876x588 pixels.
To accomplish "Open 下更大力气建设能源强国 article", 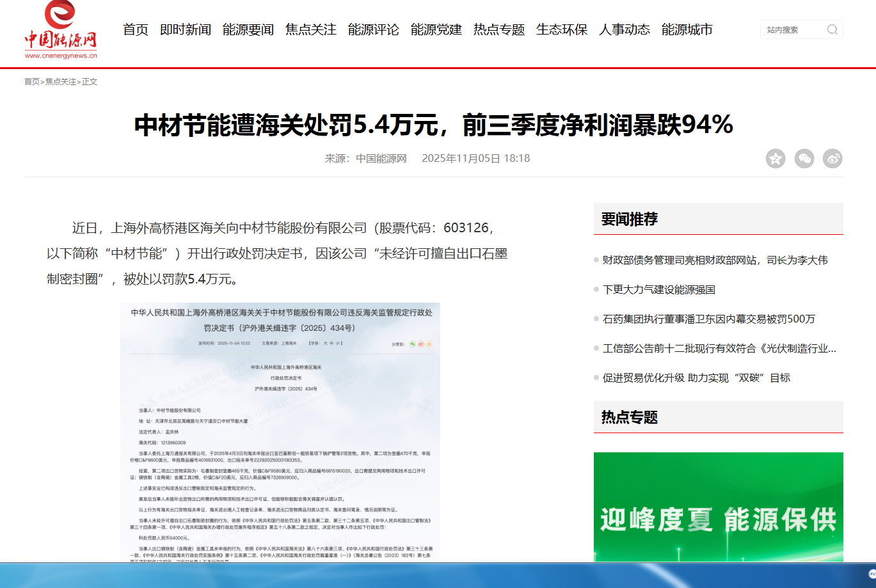I will coord(659,290).
